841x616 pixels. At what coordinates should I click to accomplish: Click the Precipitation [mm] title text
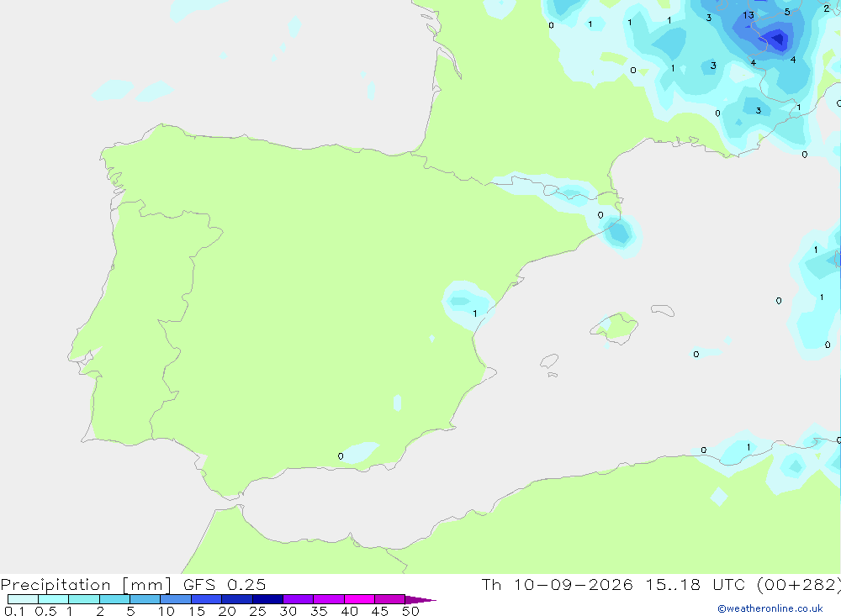tap(87, 584)
